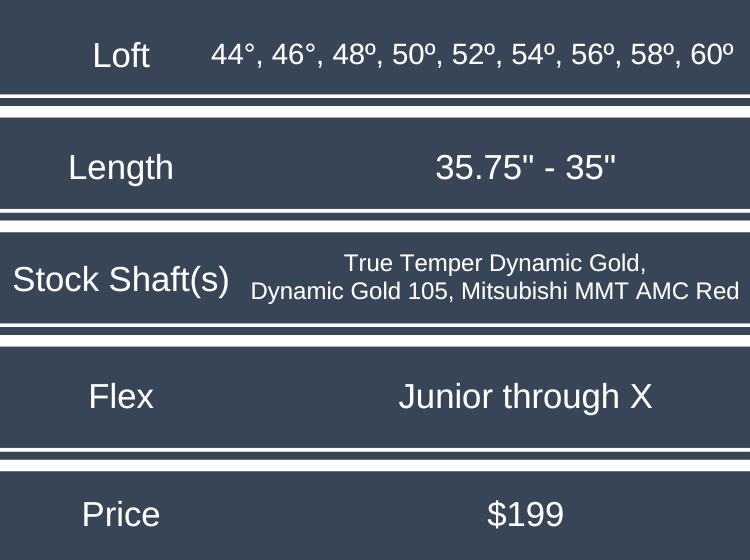Click the 48º loft value
Screen dimensions: 750x560
[354, 54]
